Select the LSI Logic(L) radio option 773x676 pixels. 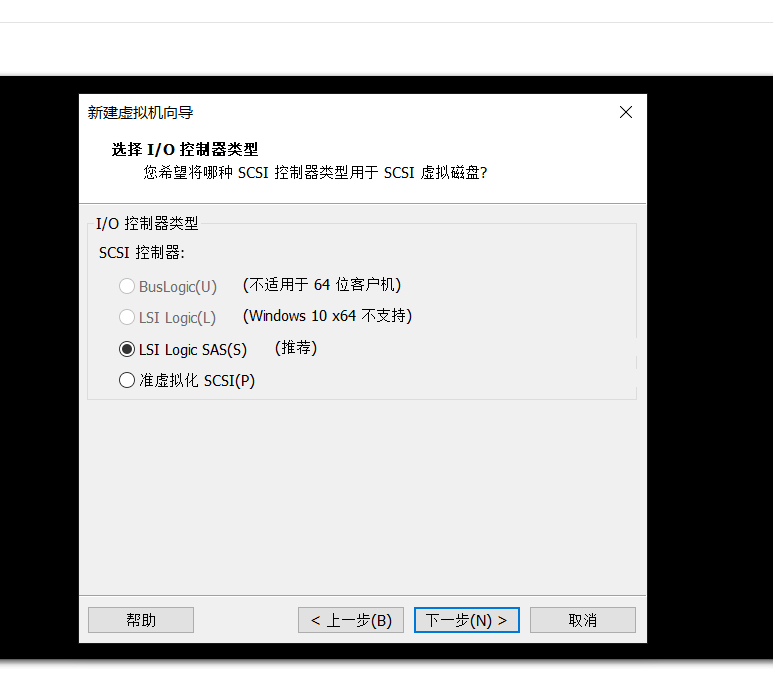(168, 318)
